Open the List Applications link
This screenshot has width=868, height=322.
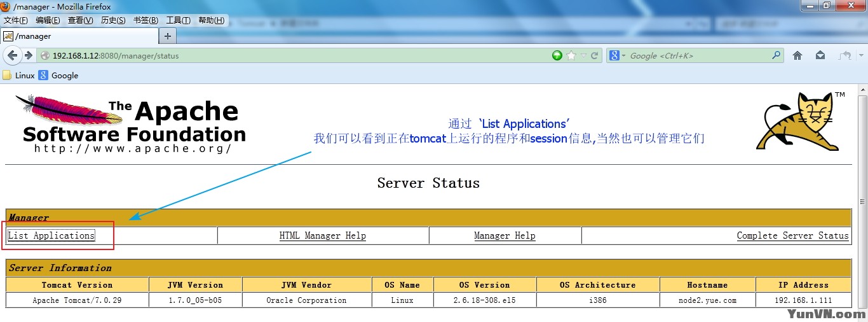tap(51, 235)
